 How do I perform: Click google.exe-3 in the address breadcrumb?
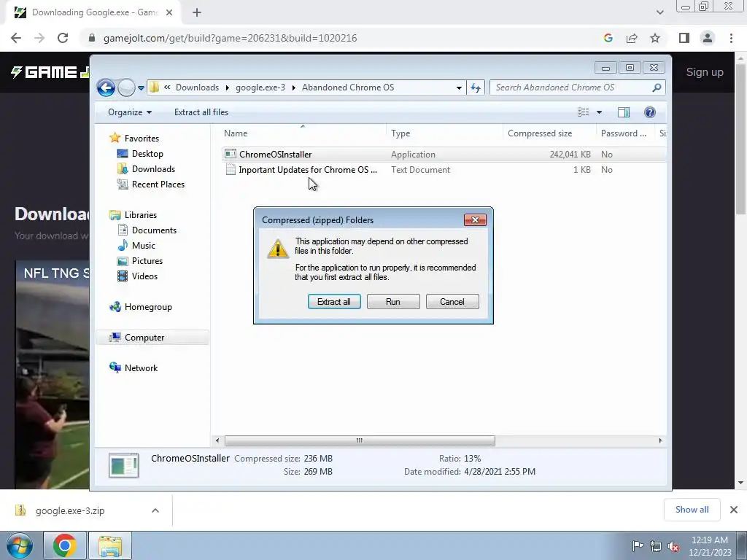tap(260, 87)
